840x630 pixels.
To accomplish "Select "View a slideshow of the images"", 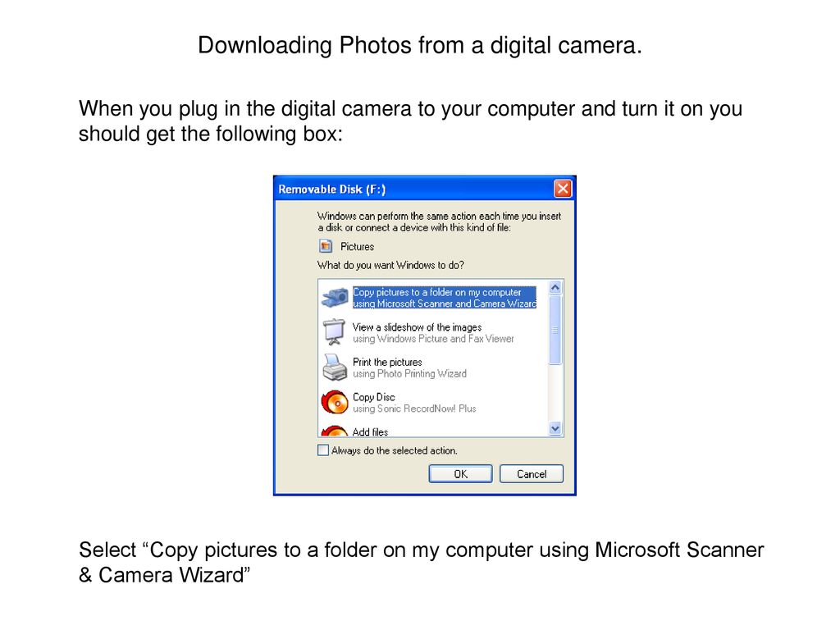I will click(417, 327).
